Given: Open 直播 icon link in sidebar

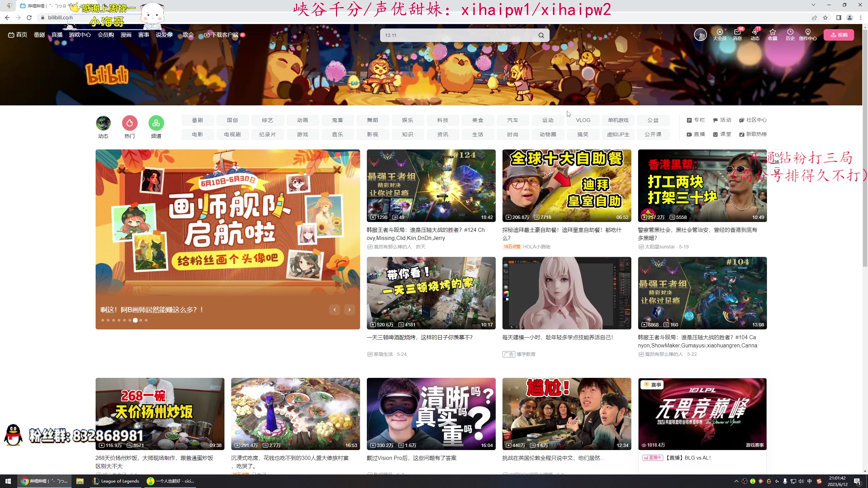Looking at the screenshot, I should click(696, 134).
